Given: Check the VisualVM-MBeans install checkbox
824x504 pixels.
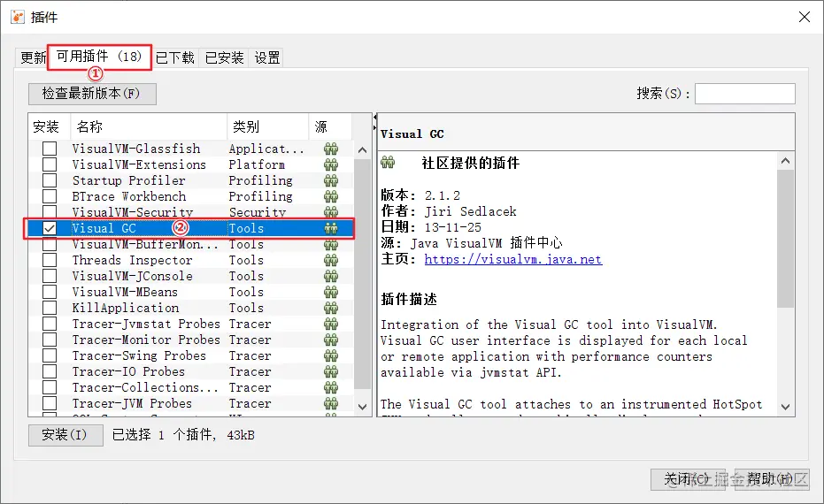Looking at the screenshot, I should (x=50, y=292).
